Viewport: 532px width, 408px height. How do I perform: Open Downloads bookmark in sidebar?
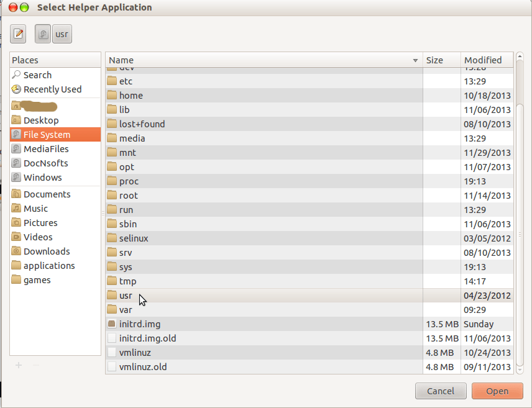tap(47, 252)
